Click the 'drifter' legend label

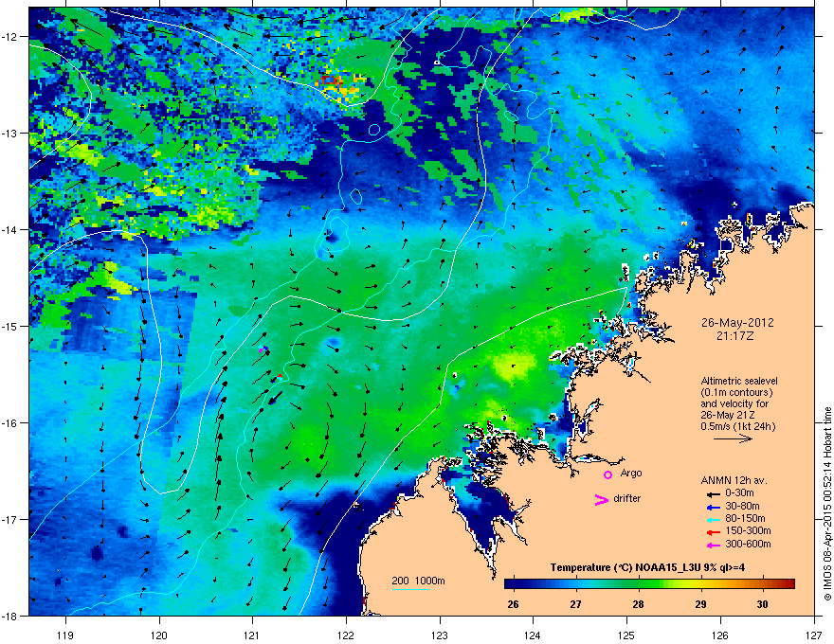[627, 498]
